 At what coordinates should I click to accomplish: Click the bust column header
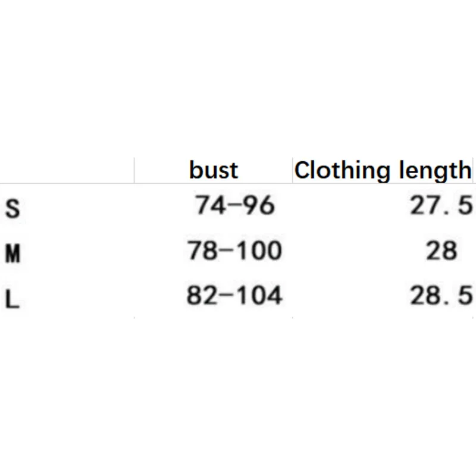214,171
